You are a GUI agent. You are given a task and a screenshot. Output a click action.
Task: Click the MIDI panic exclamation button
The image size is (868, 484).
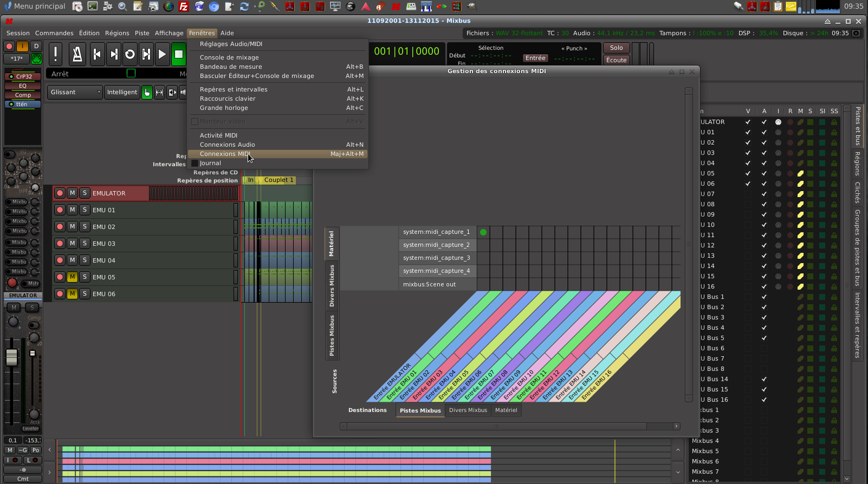(x=56, y=54)
